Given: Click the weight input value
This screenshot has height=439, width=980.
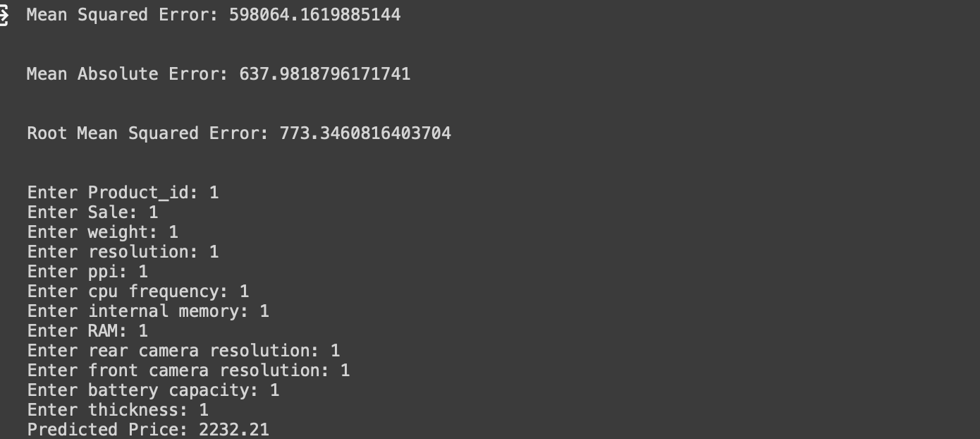Looking at the screenshot, I should (x=173, y=231).
